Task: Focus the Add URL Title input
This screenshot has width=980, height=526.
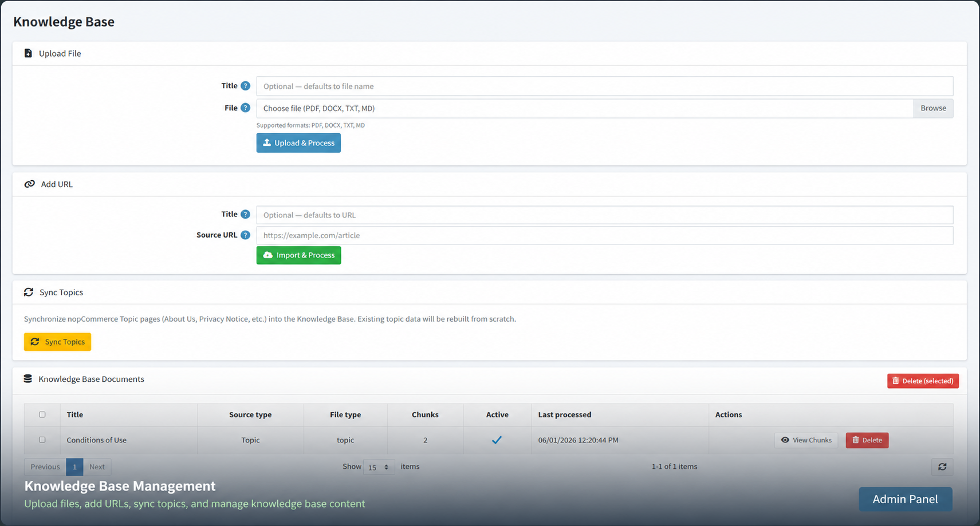Action: point(605,215)
